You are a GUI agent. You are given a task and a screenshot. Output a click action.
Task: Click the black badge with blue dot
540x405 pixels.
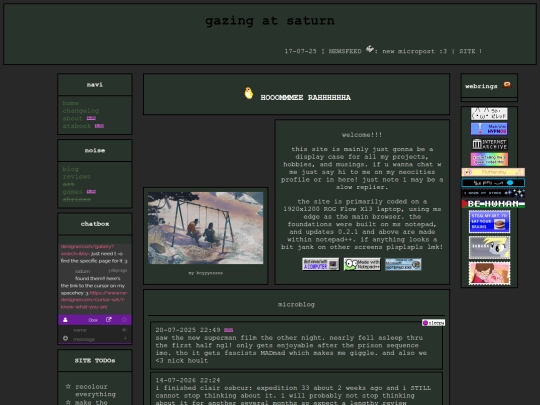(493, 183)
